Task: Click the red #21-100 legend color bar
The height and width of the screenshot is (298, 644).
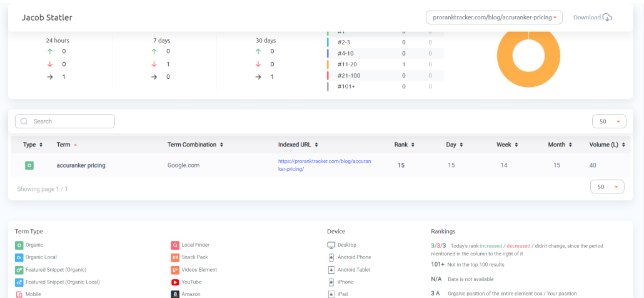Action: coord(328,76)
